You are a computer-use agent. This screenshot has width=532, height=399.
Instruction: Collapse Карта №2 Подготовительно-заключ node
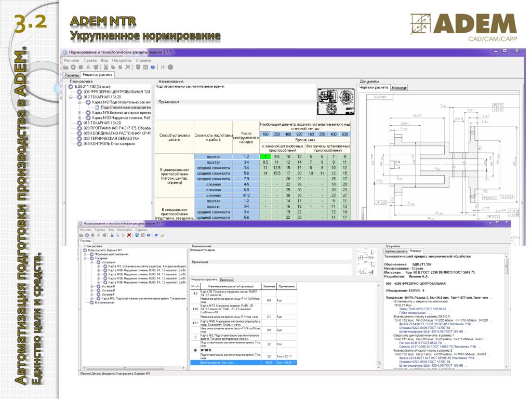click(x=79, y=102)
